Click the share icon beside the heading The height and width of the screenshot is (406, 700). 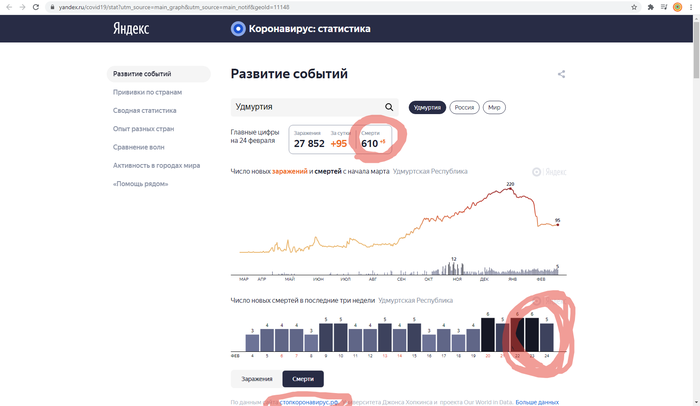point(561,74)
